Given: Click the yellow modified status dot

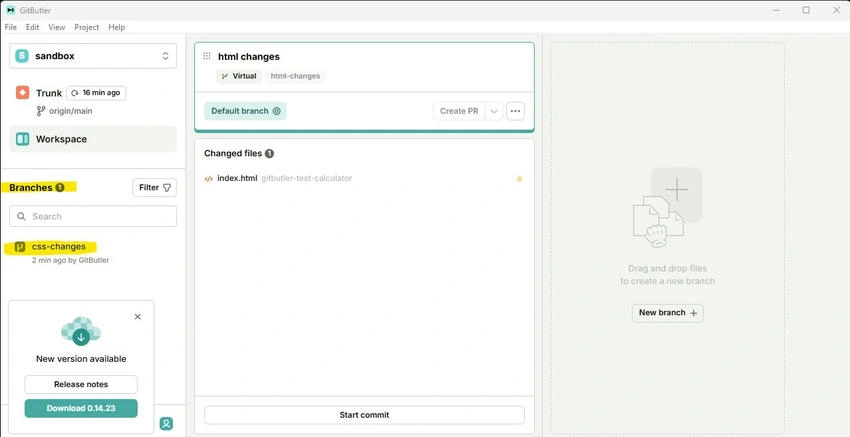Looking at the screenshot, I should coord(519,178).
